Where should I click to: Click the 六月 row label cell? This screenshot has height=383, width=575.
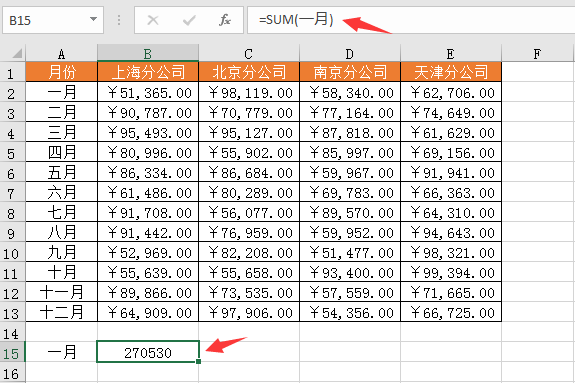[x=62, y=192]
